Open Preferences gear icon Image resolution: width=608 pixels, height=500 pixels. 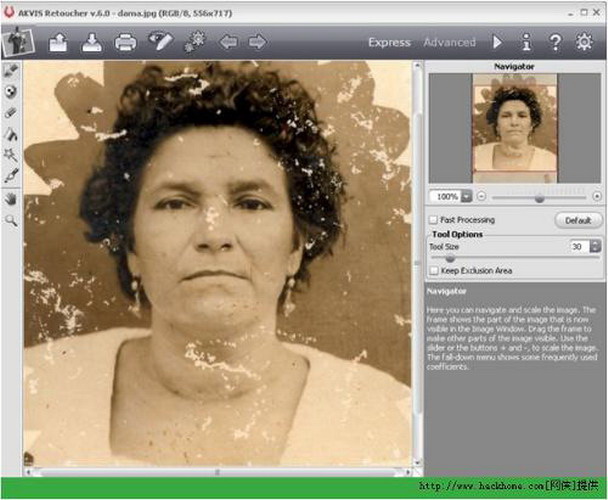(x=584, y=42)
